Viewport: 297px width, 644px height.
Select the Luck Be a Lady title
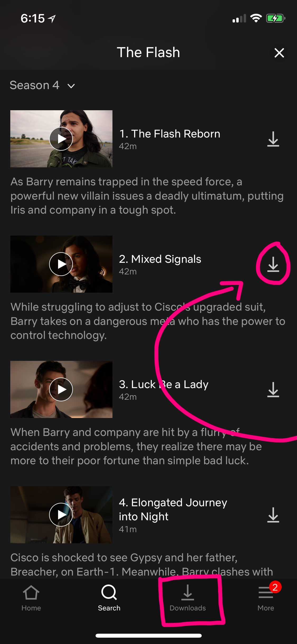point(164,384)
